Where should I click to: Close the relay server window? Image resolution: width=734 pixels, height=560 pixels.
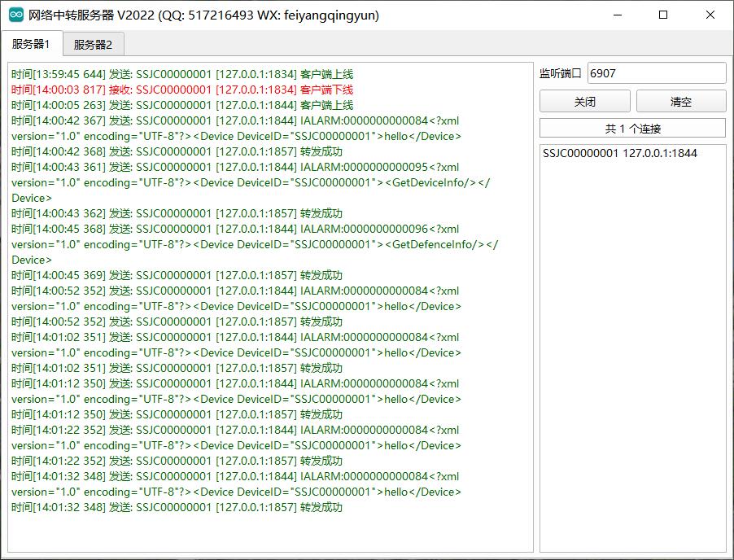tap(710, 15)
